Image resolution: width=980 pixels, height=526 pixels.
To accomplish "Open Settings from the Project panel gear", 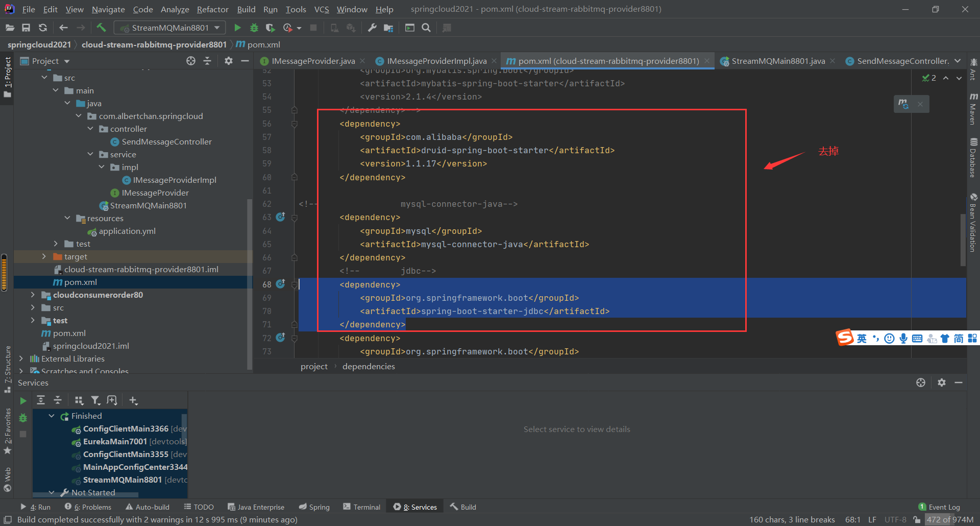I will 228,61.
